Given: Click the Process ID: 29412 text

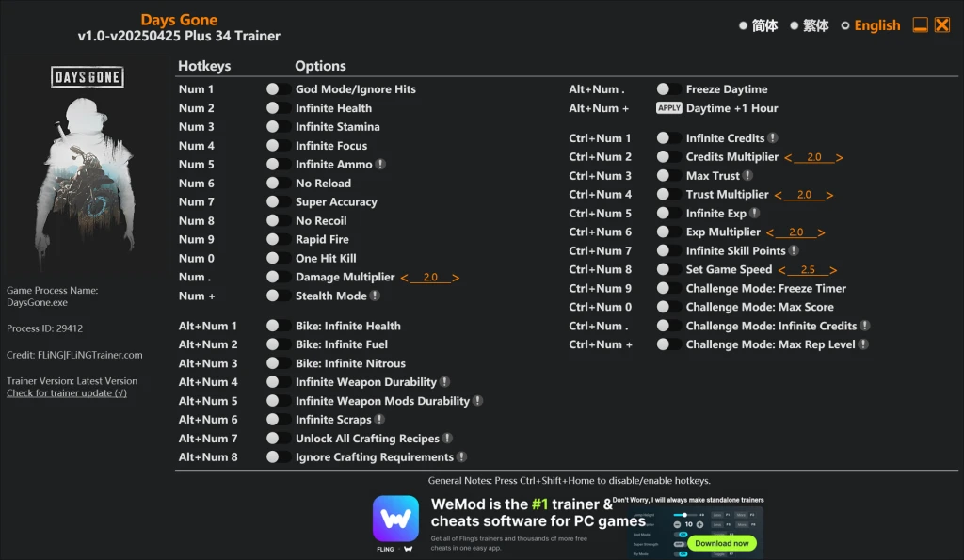Looking at the screenshot, I should (44, 328).
